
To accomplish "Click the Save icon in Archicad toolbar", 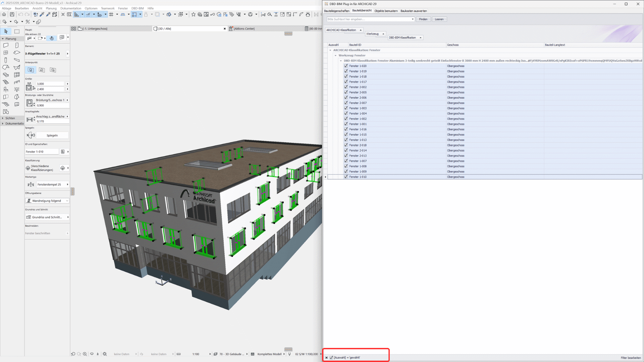I will coord(12,14).
